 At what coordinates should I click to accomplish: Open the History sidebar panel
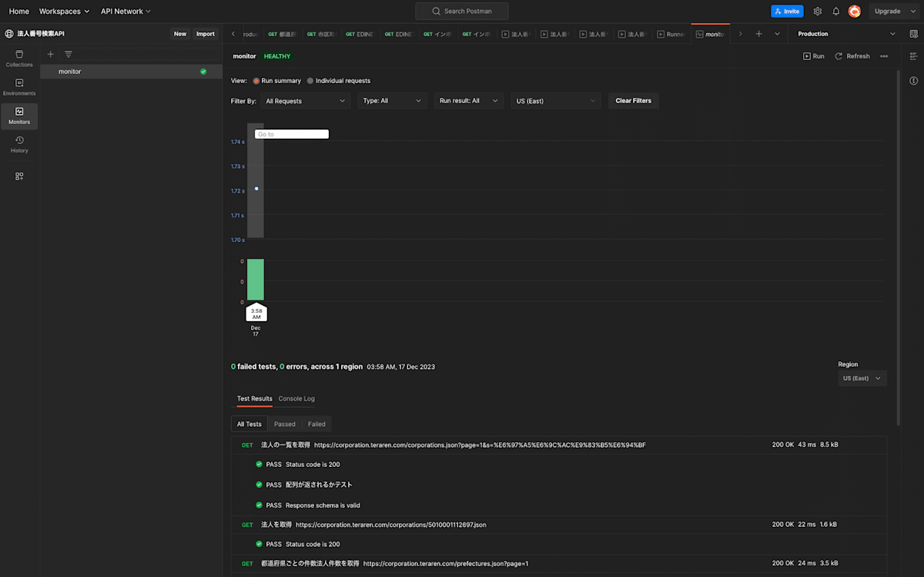point(19,144)
